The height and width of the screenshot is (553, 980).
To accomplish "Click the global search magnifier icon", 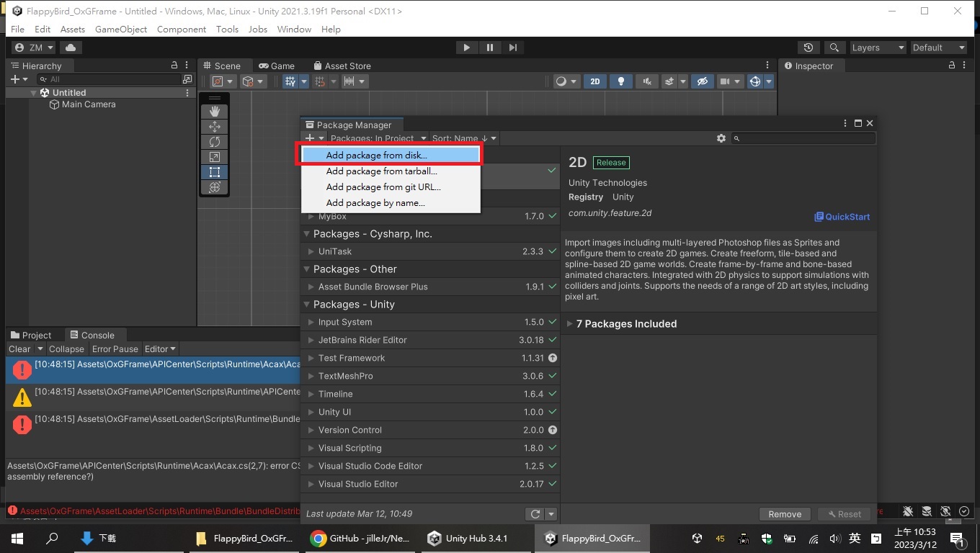I will pos(834,48).
